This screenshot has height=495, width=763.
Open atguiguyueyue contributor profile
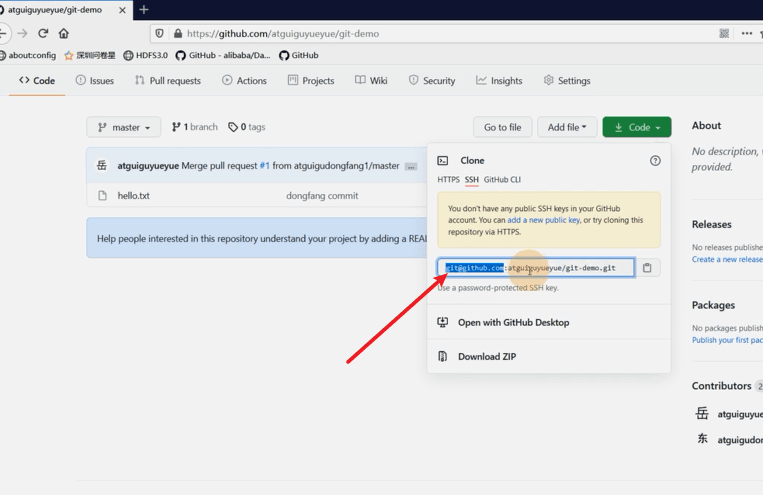coord(740,414)
